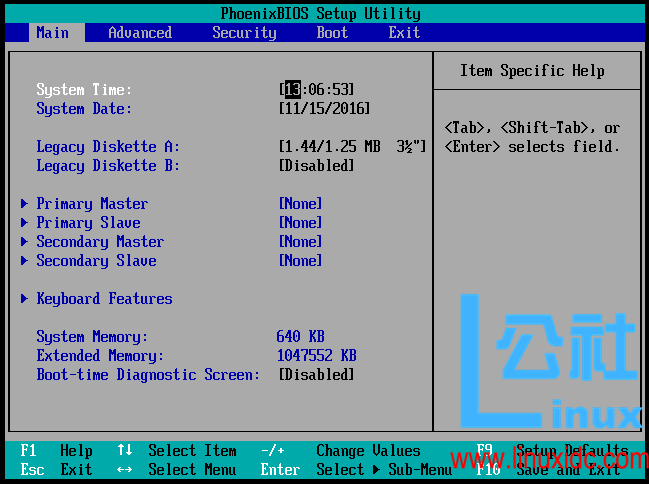This screenshot has height=484, width=649.
Task: Open Secondary Slave sub-menu label
Action: pyautogui.click(x=96, y=261)
